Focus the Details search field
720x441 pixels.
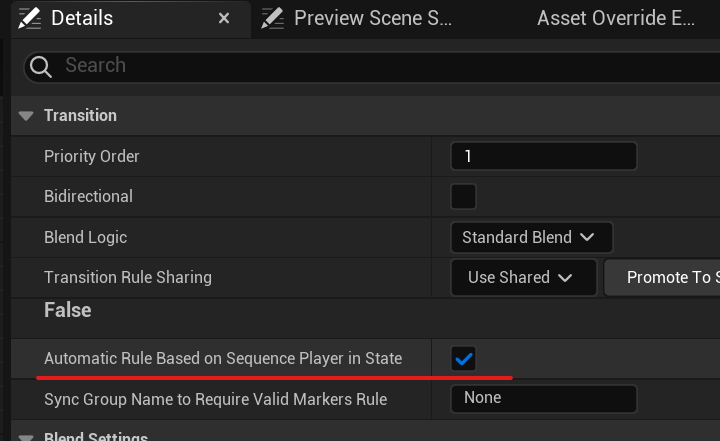click(380, 66)
